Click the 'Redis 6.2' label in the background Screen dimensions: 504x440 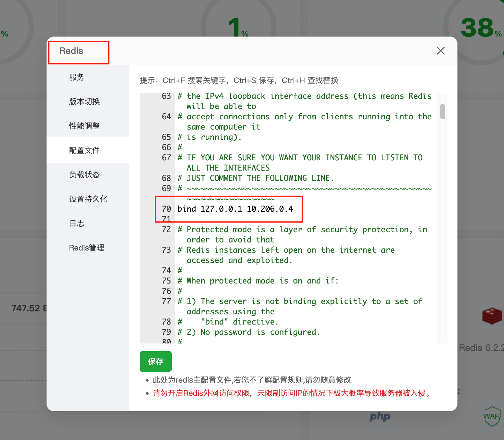pyautogui.click(x=481, y=348)
